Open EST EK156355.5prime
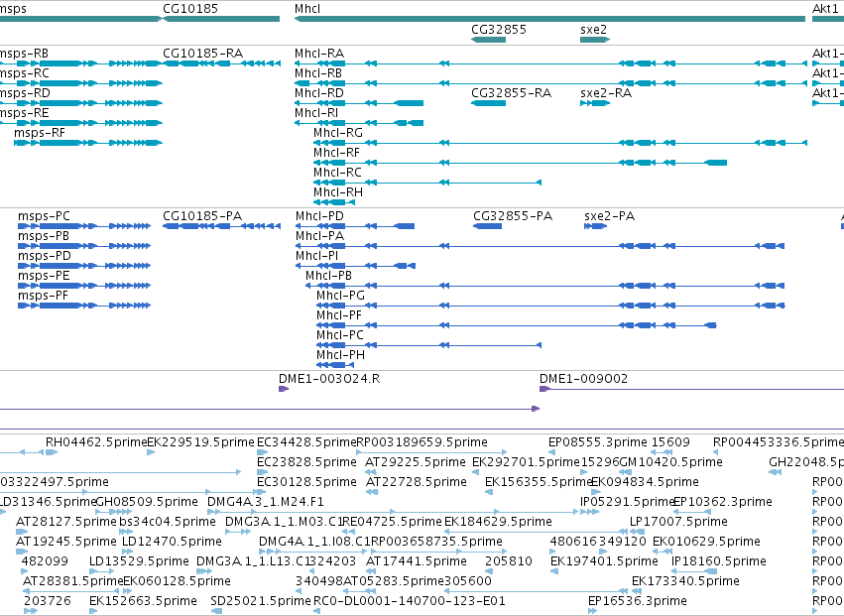Image resolution: width=844 pixels, height=616 pixels. pos(539,482)
